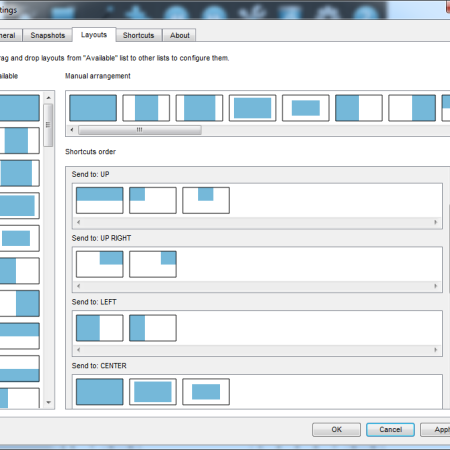This screenshot has height=450, width=450.
Task: Select large centered layout under Send to: CENTER
Action: 153,392
